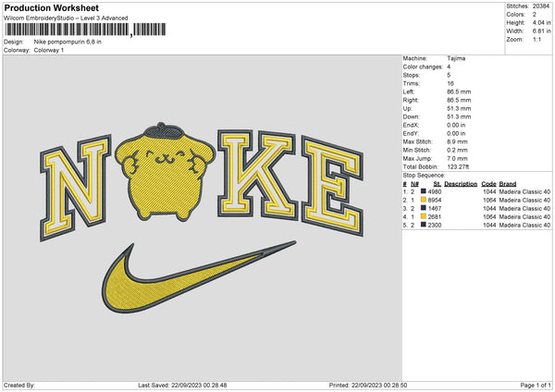Click stitch count '2300' in stop row 5
The image size is (555, 392).
[x=435, y=225]
